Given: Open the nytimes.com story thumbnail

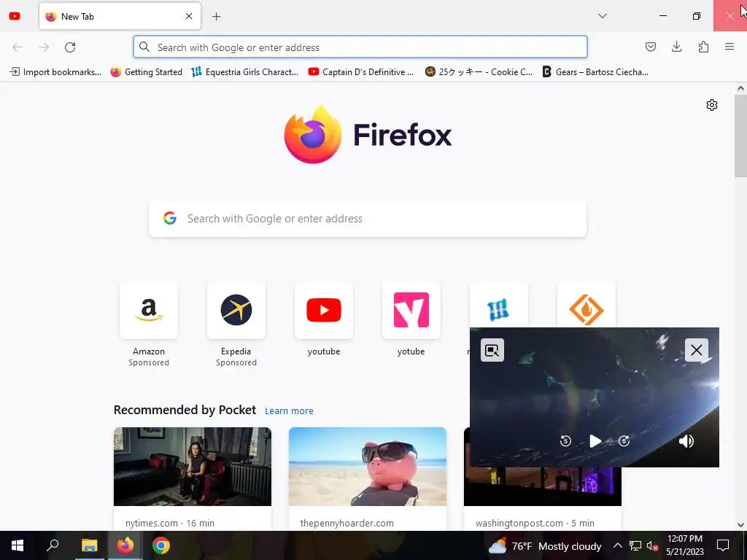Looking at the screenshot, I should 193,467.
